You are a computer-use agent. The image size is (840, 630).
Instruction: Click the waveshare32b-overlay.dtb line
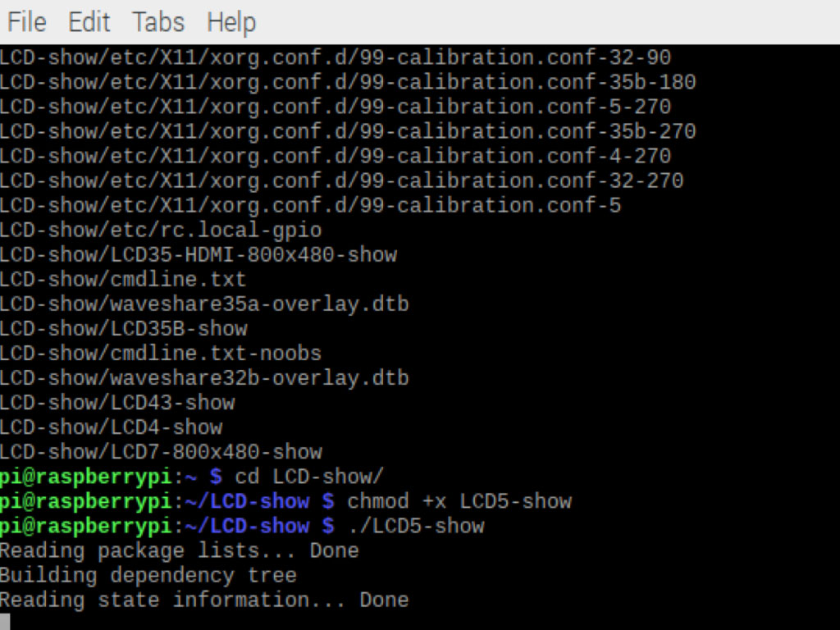tap(204, 378)
